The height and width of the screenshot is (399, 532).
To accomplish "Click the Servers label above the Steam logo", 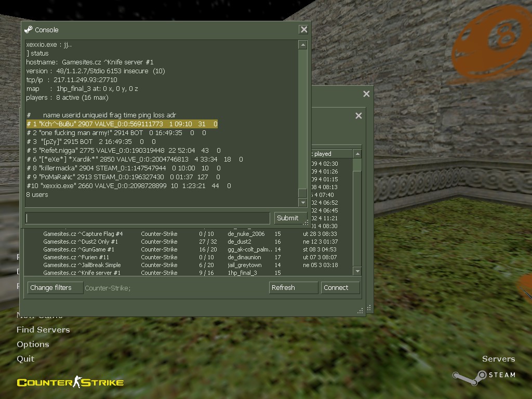I will tap(498, 359).
